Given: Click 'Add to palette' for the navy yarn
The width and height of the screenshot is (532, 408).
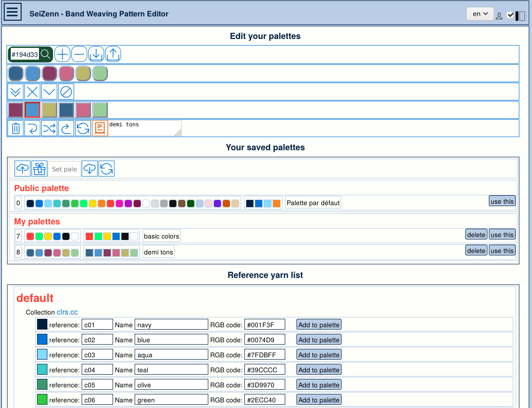Looking at the screenshot, I should (x=319, y=324).
